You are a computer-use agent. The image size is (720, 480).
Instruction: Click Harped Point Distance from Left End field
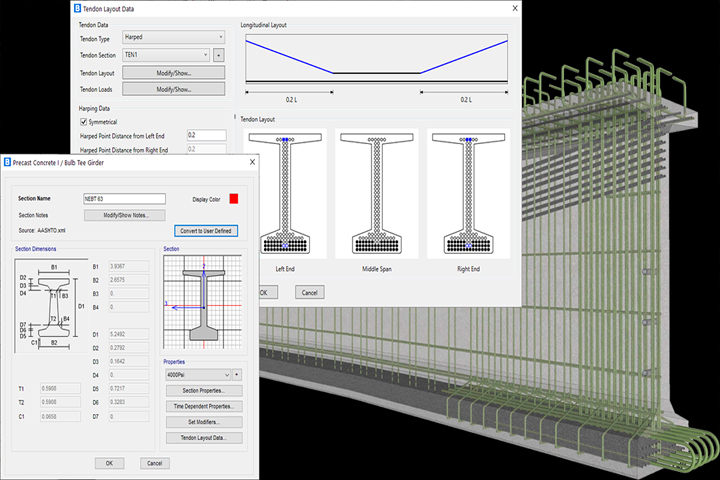click(207, 135)
